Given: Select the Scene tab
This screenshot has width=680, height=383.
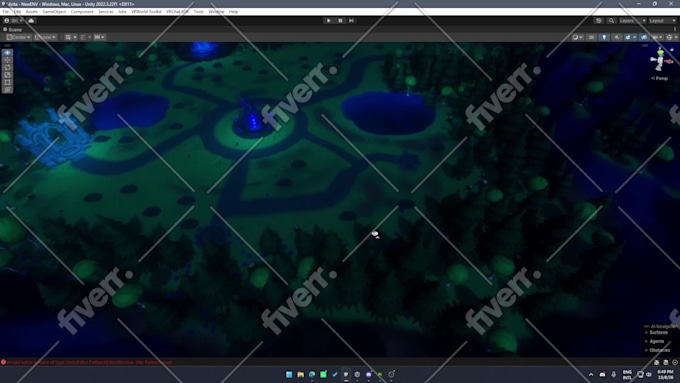Looking at the screenshot, I should [x=12, y=29].
